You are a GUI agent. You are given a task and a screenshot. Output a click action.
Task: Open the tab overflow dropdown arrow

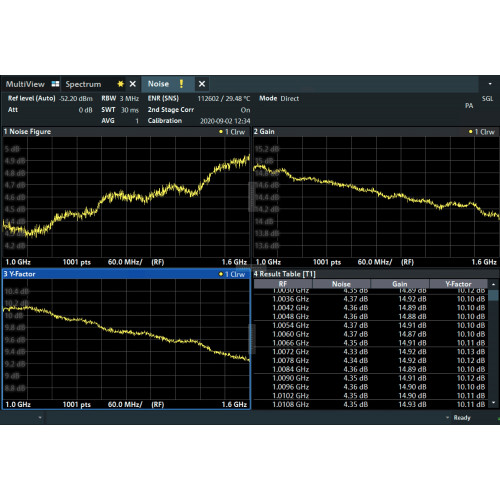pyautogui.click(x=490, y=84)
